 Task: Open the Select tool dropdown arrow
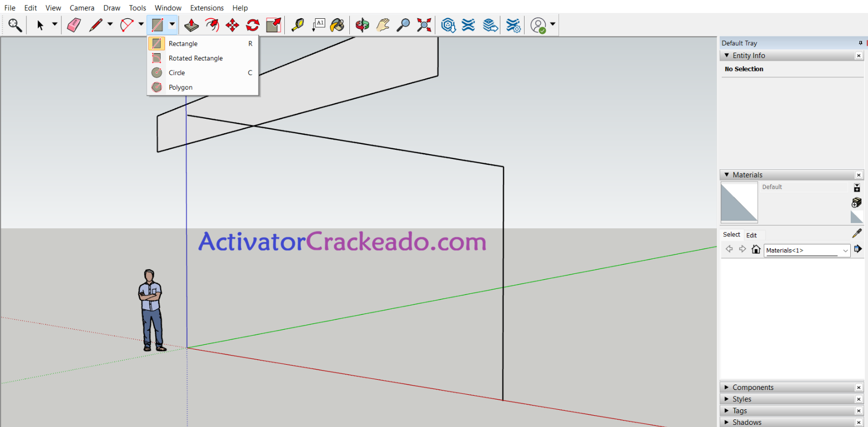click(x=54, y=25)
